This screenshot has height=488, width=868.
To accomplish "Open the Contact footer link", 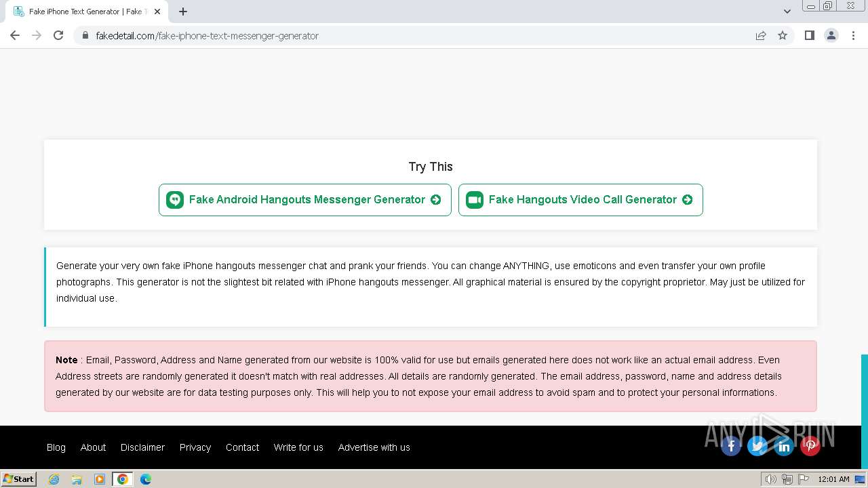I will point(242,447).
